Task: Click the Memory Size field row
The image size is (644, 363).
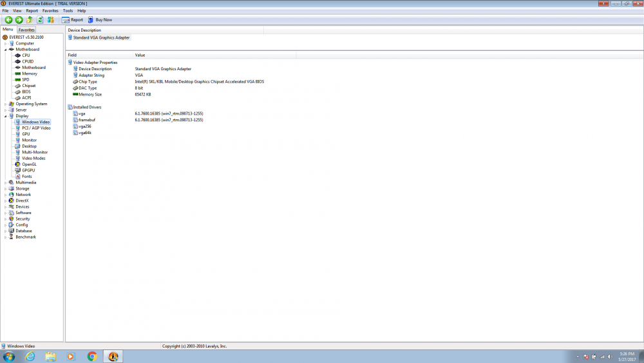Action: tap(111, 95)
